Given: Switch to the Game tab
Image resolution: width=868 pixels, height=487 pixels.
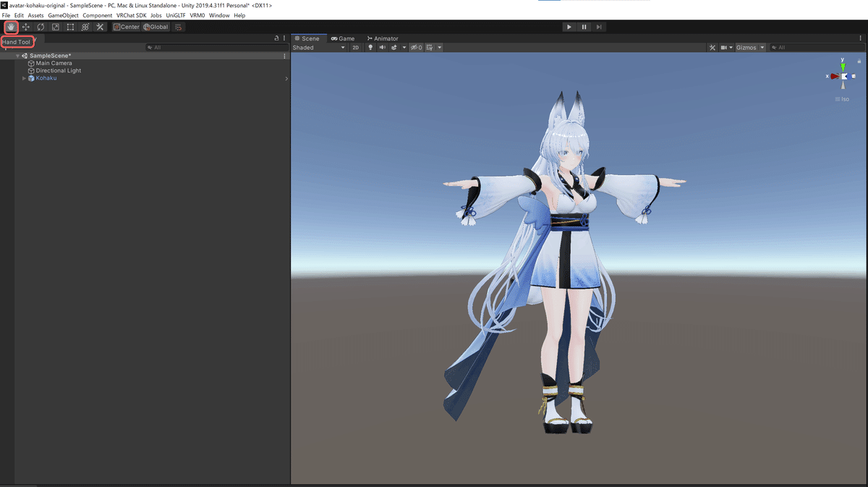Looking at the screenshot, I should pyautogui.click(x=343, y=38).
